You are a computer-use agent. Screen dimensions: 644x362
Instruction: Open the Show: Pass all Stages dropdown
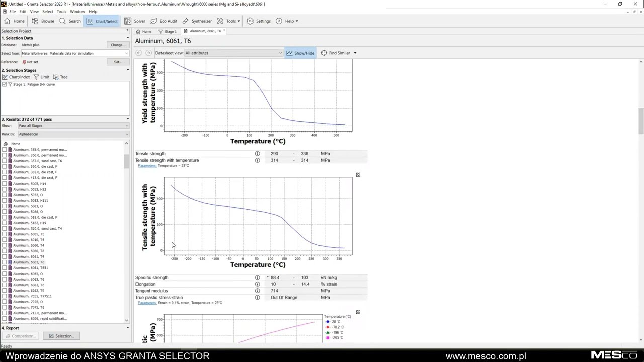coord(73,126)
